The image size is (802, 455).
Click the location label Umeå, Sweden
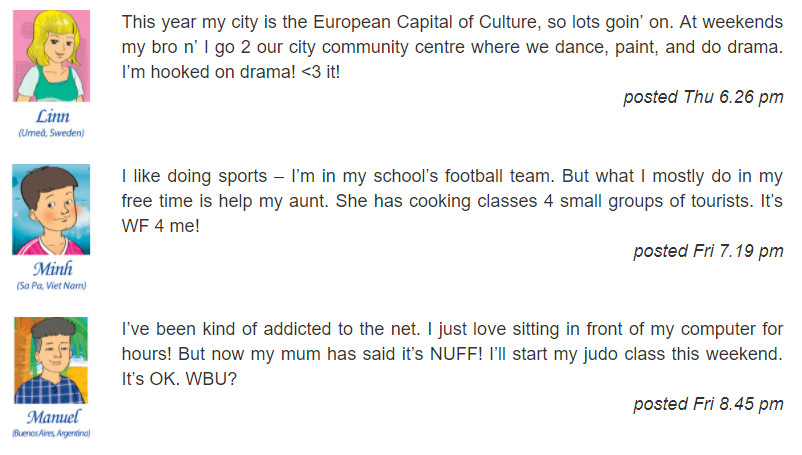[x=52, y=133]
